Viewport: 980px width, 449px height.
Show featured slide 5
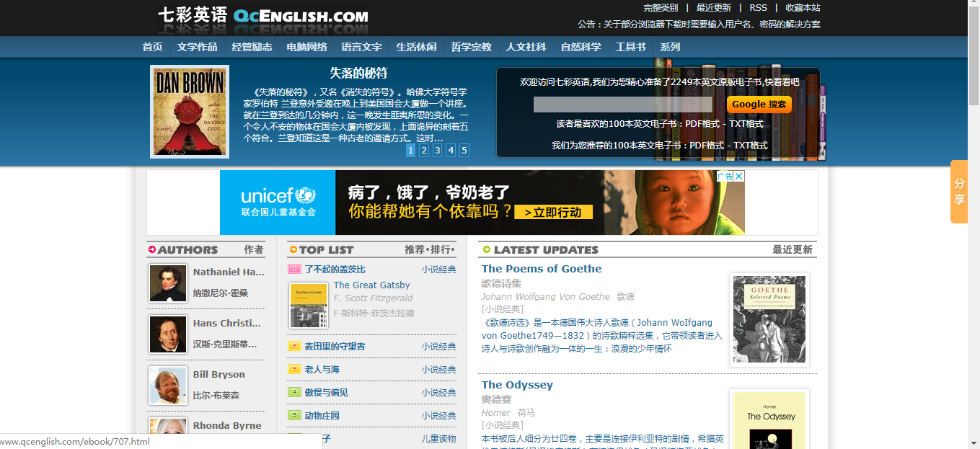(x=464, y=150)
